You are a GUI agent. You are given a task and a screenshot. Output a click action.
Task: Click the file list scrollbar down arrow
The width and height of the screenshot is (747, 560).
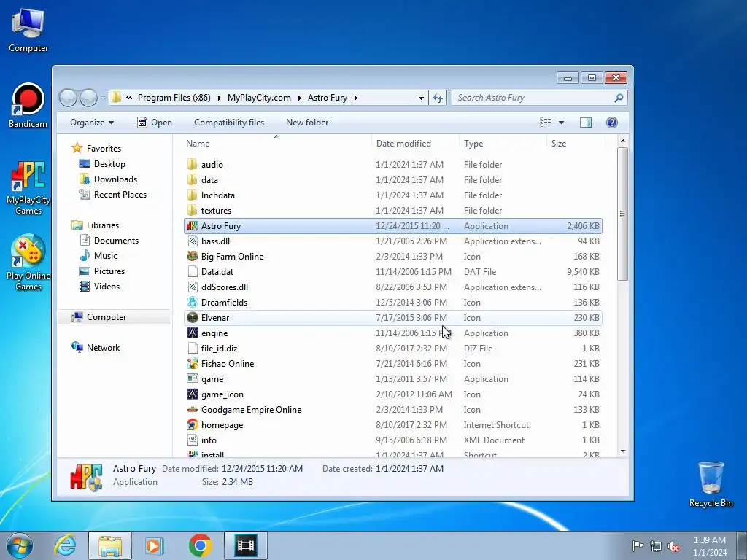tap(623, 451)
